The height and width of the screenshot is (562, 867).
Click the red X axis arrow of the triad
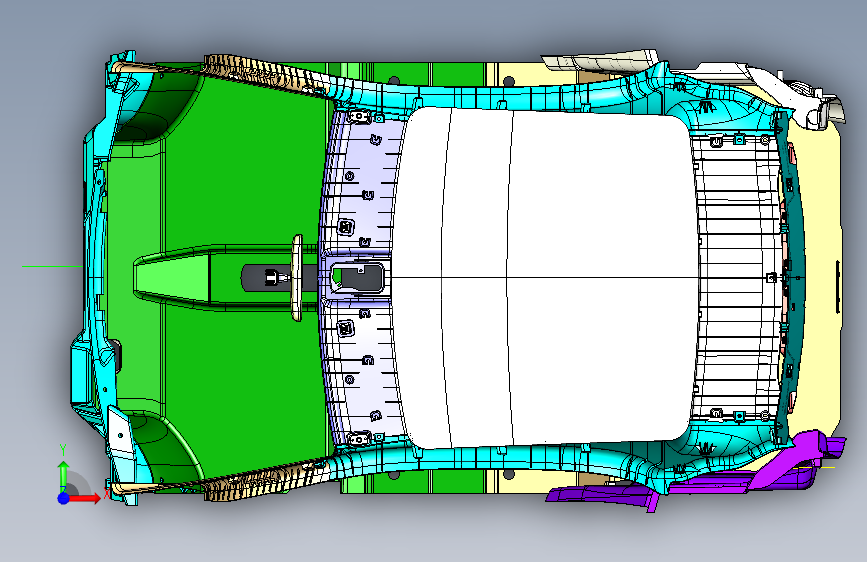click(x=84, y=498)
